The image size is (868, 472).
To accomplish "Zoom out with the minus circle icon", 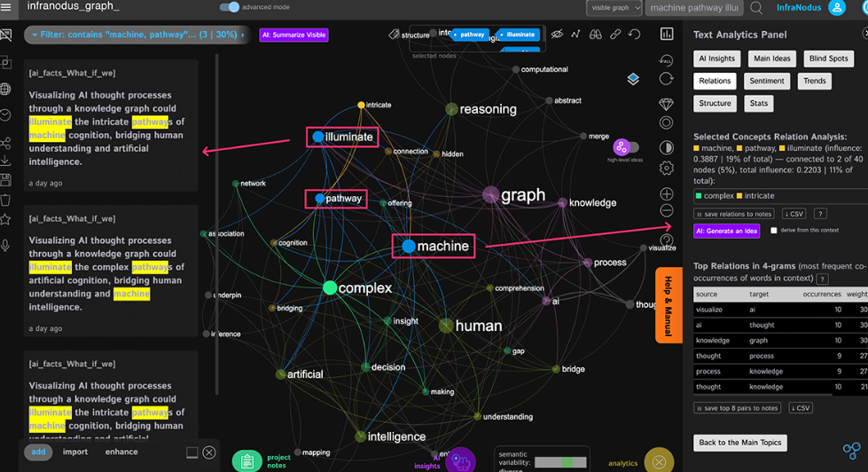I will (x=667, y=210).
